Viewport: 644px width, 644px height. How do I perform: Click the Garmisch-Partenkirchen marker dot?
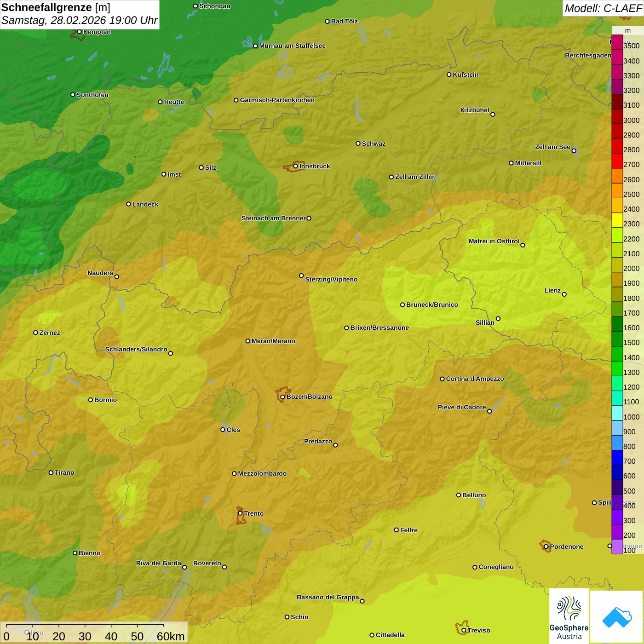[x=236, y=100]
